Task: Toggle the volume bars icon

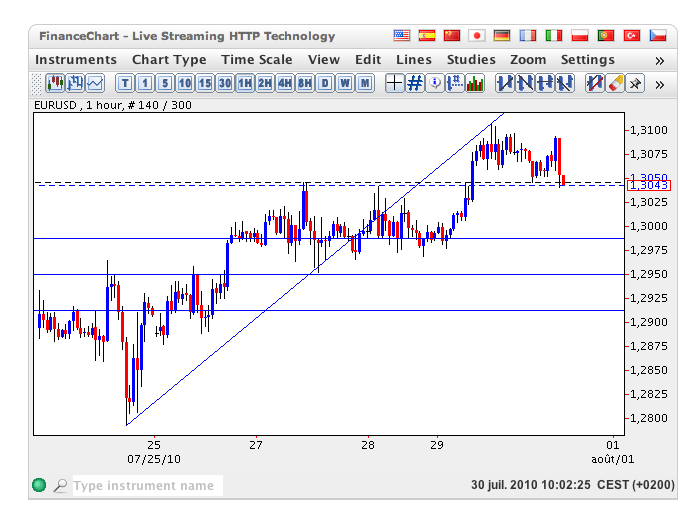Action: coord(475,83)
